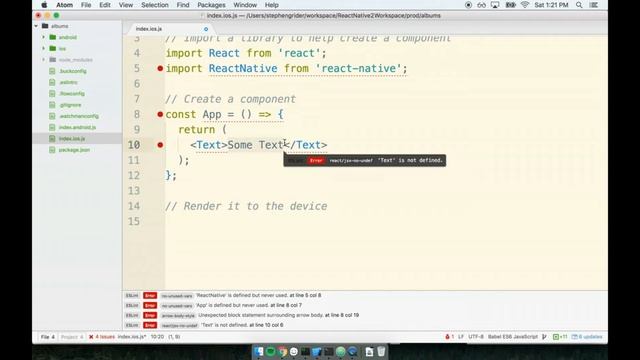This screenshot has width=640, height=360.
Task: Open the package.json file
Action: pos(74,150)
